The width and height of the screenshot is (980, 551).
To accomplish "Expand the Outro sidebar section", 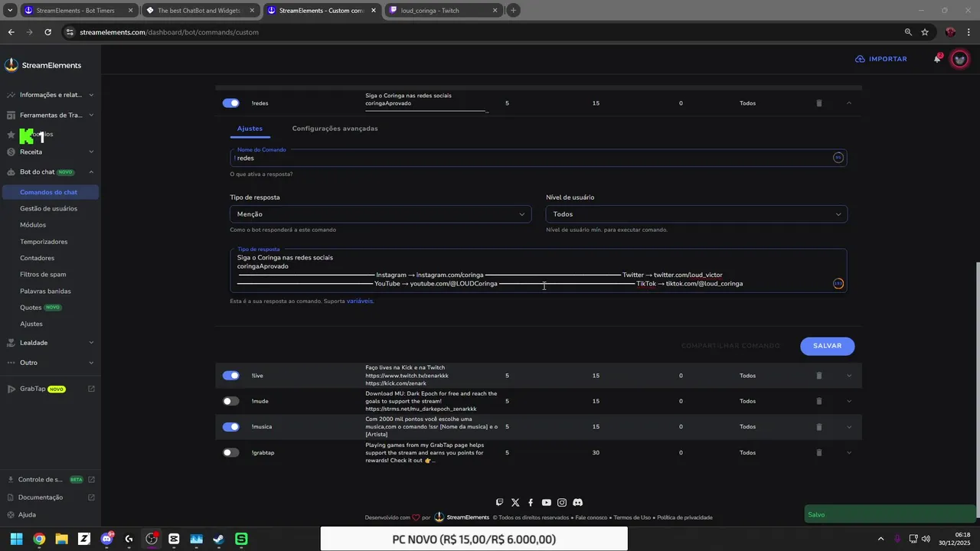I will [x=51, y=362].
